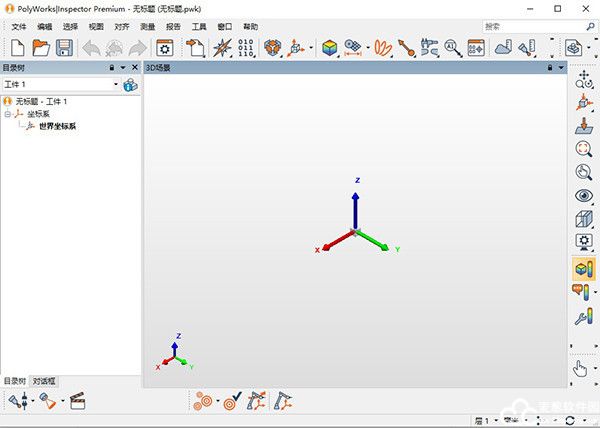Click the wrench tool icon in right toolbar

[x=583, y=318]
